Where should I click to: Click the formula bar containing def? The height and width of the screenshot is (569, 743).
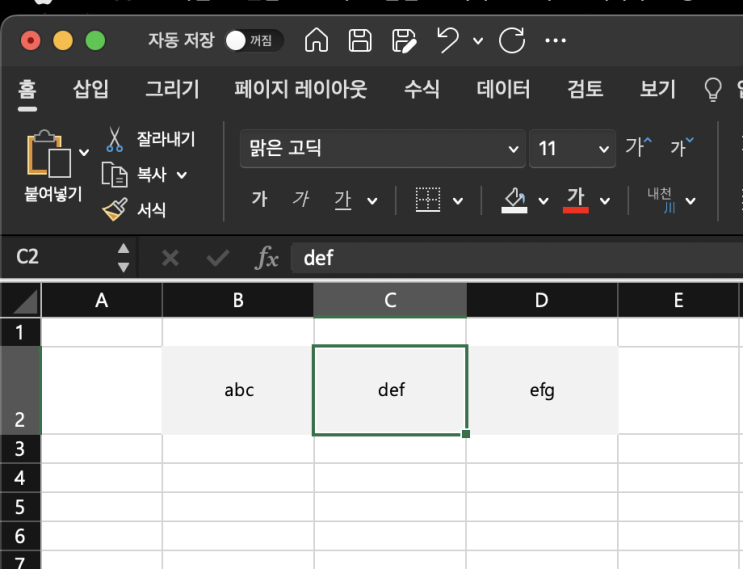517,258
